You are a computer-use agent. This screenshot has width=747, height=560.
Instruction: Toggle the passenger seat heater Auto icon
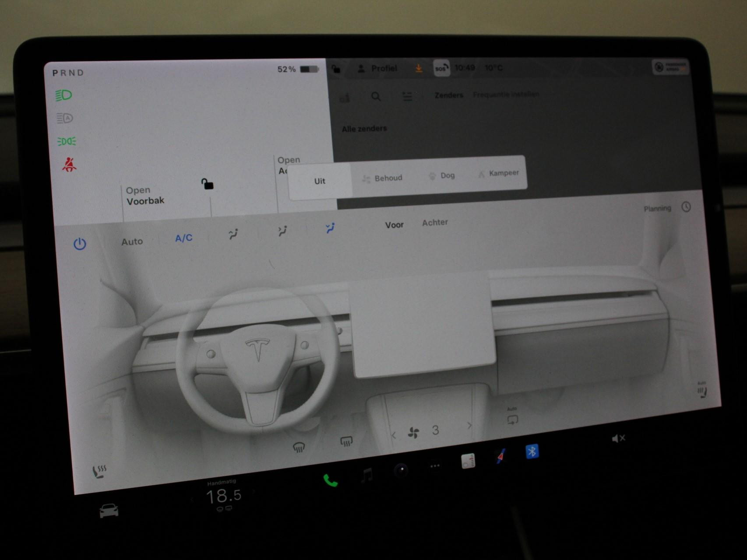702,391
